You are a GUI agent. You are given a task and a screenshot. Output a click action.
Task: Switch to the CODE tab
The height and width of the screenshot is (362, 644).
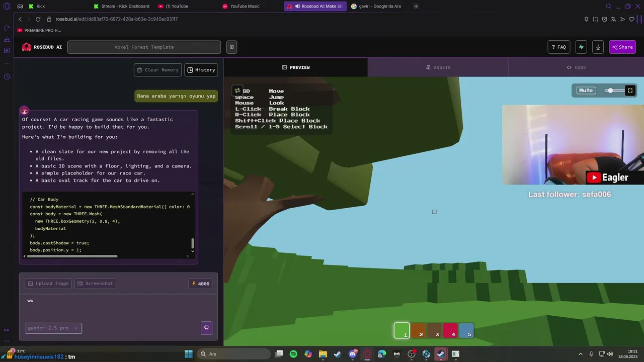click(576, 67)
